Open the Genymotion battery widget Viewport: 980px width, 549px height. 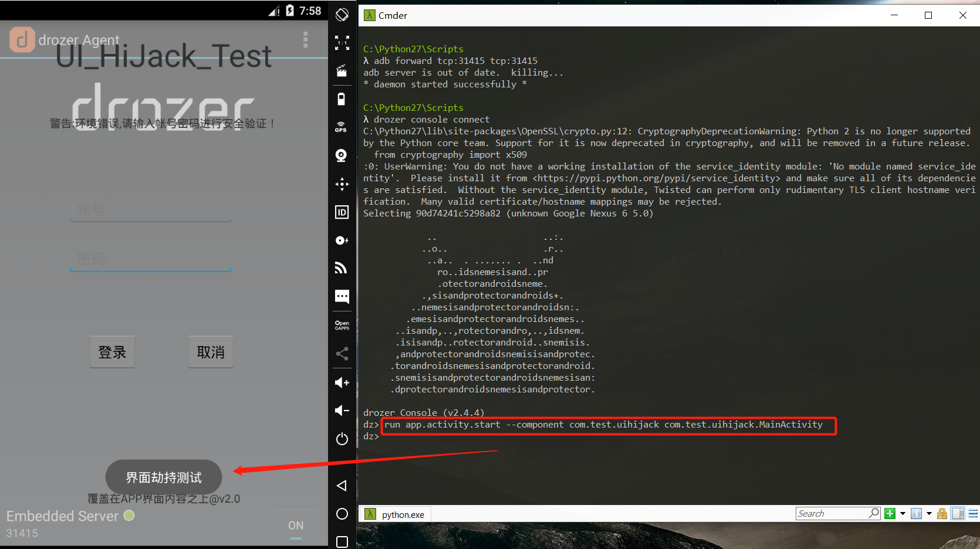342,99
